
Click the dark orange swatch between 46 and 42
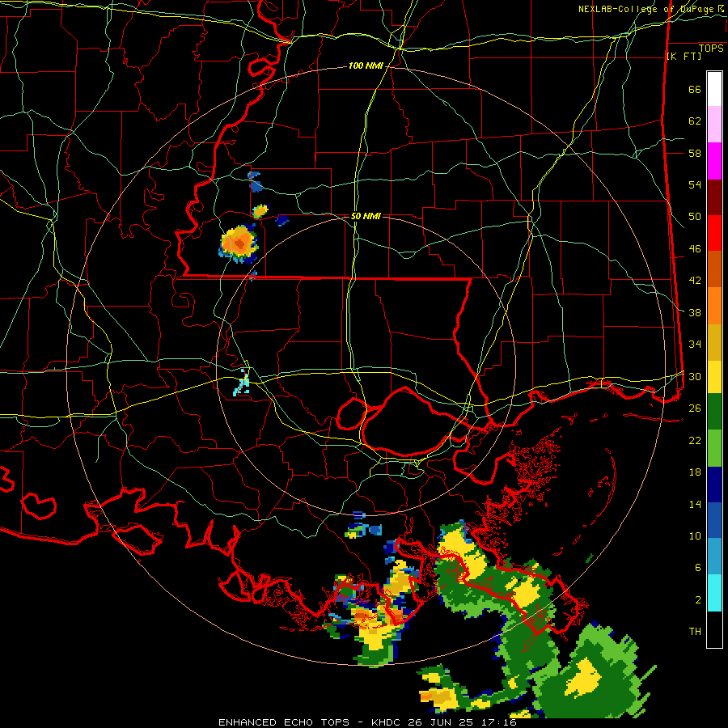click(x=714, y=269)
